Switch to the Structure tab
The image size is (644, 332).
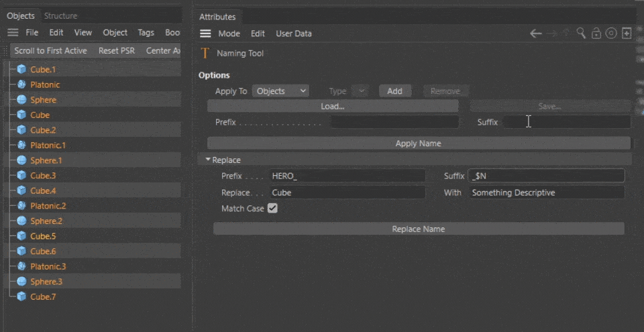(60, 16)
